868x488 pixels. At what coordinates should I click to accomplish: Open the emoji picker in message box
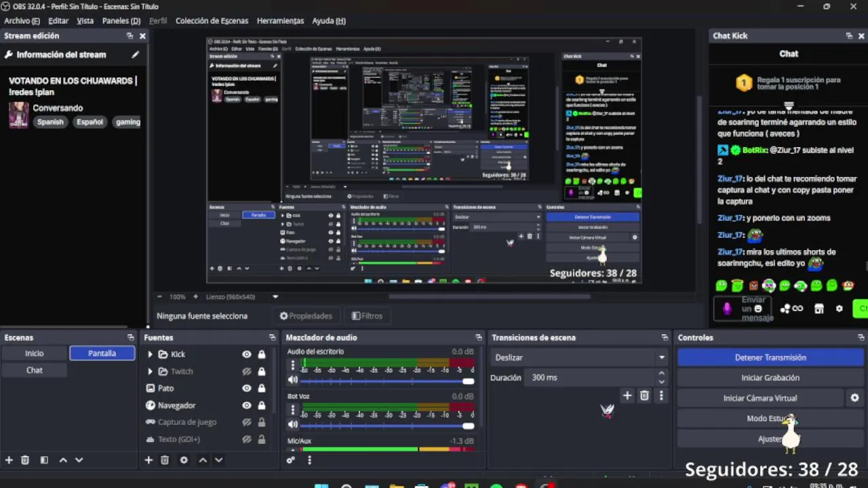point(758,308)
